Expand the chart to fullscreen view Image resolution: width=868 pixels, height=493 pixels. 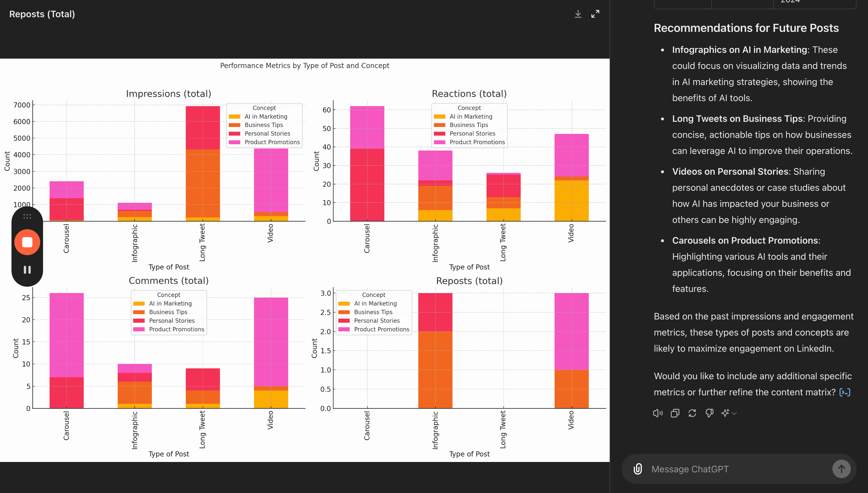pyautogui.click(x=595, y=14)
